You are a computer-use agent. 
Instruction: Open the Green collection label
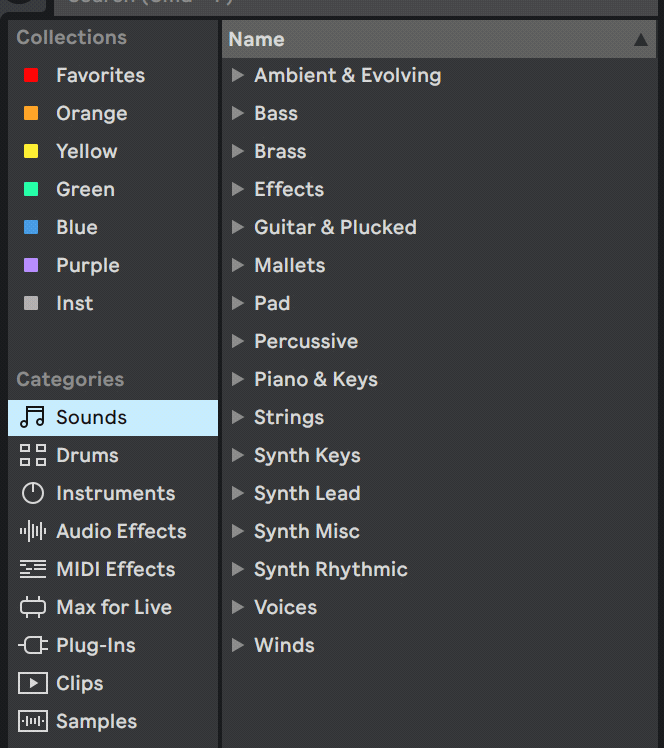point(85,189)
